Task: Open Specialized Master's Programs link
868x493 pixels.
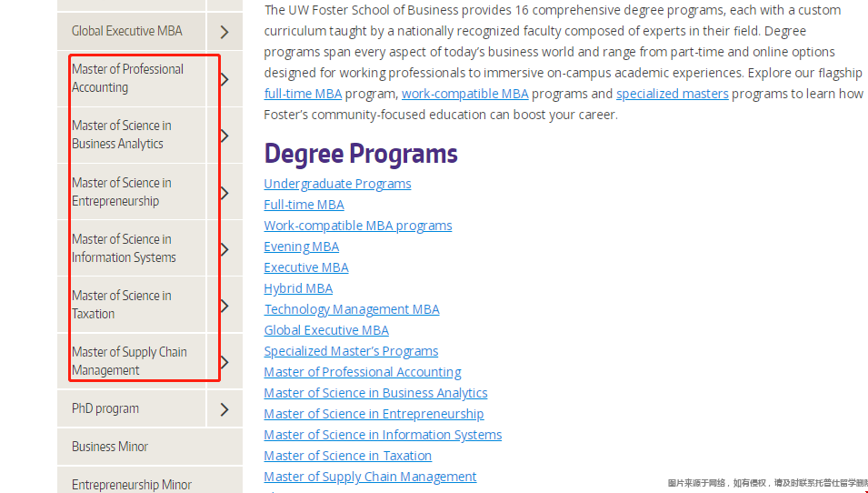Action: [x=351, y=351]
